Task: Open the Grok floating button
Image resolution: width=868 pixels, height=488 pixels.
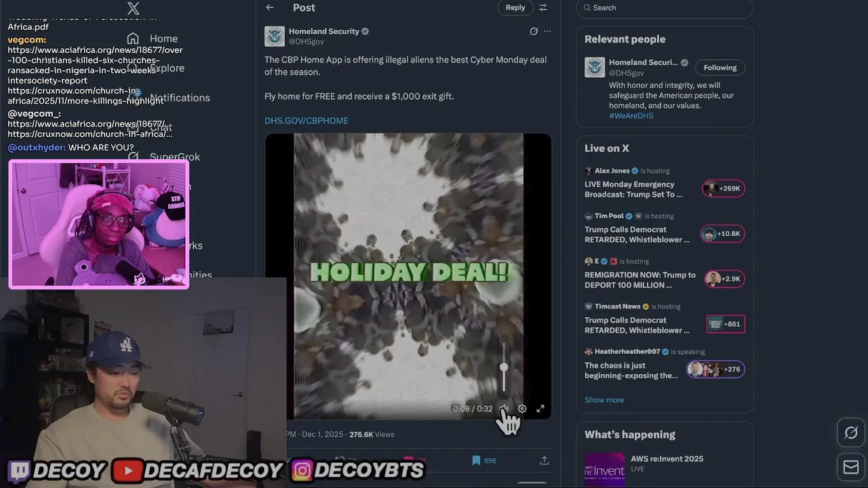Action: tap(851, 432)
